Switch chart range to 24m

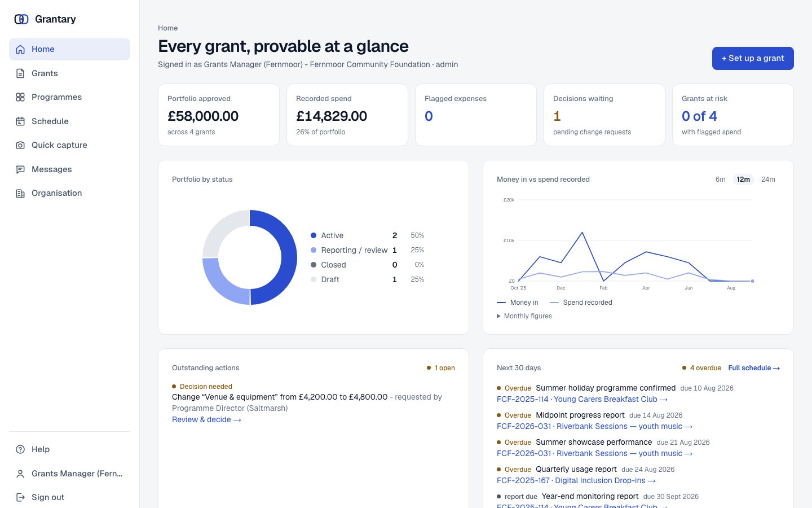click(x=768, y=179)
